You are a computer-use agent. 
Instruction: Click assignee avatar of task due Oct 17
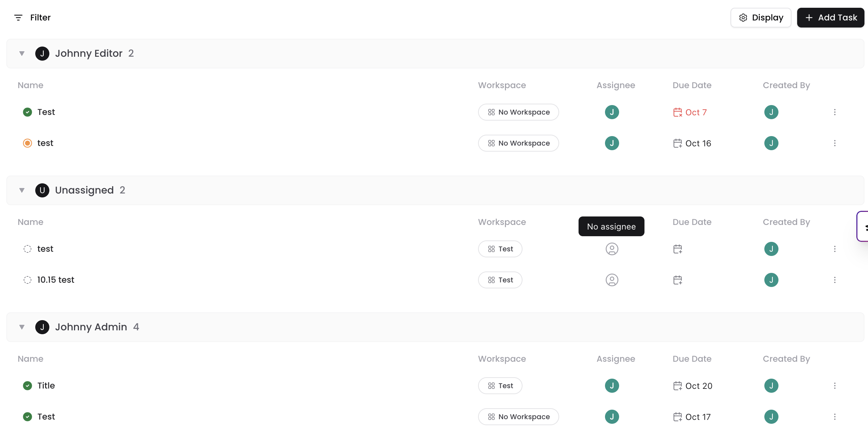pos(612,417)
